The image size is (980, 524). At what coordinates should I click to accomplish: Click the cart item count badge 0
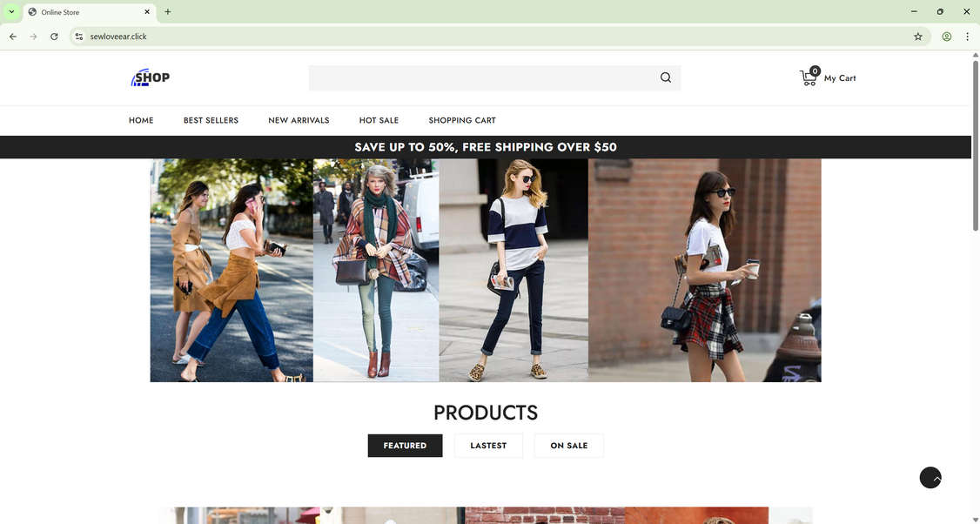tap(815, 71)
